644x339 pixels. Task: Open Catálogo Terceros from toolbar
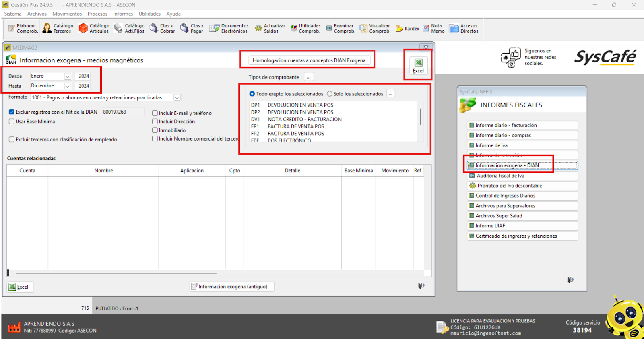[x=58, y=28]
